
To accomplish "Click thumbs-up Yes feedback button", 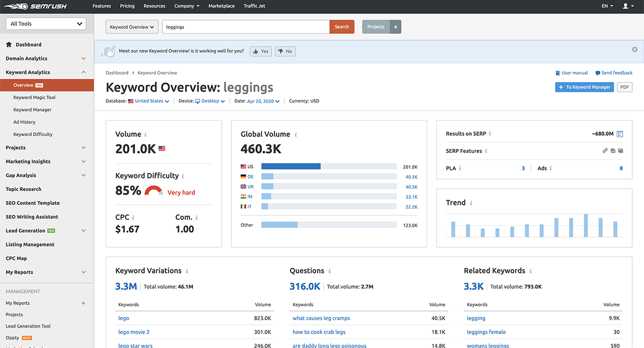I will point(261,51).
